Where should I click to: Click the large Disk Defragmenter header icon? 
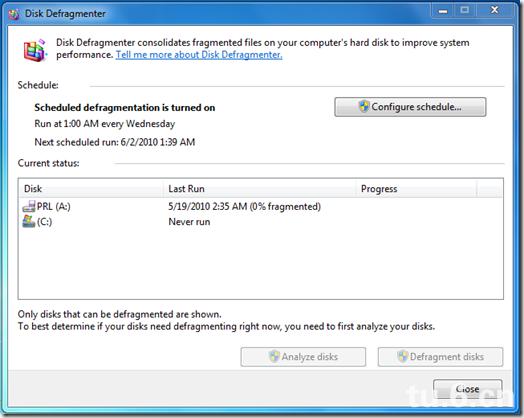[x=35, y=50]
